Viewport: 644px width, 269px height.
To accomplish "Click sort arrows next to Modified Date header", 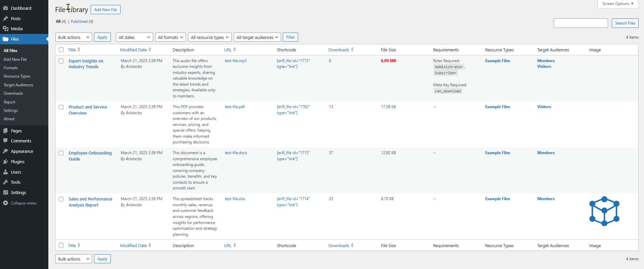I will click(x=150, y=50).
